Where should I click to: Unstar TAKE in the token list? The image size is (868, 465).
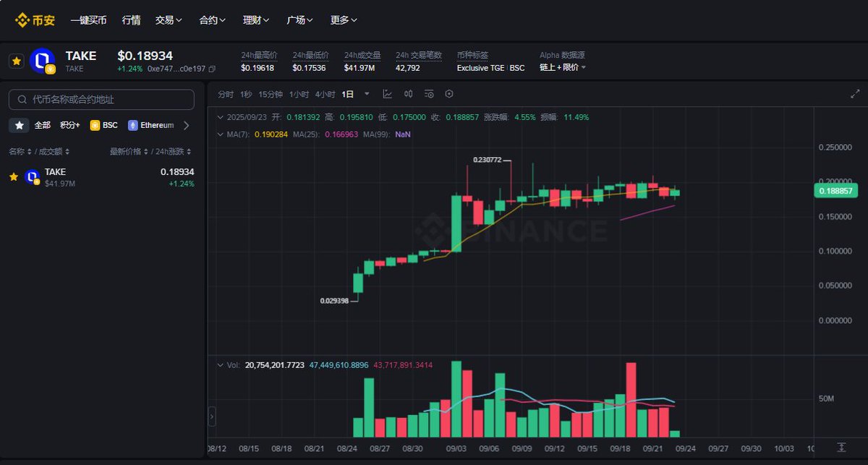(x=13, y=176)
